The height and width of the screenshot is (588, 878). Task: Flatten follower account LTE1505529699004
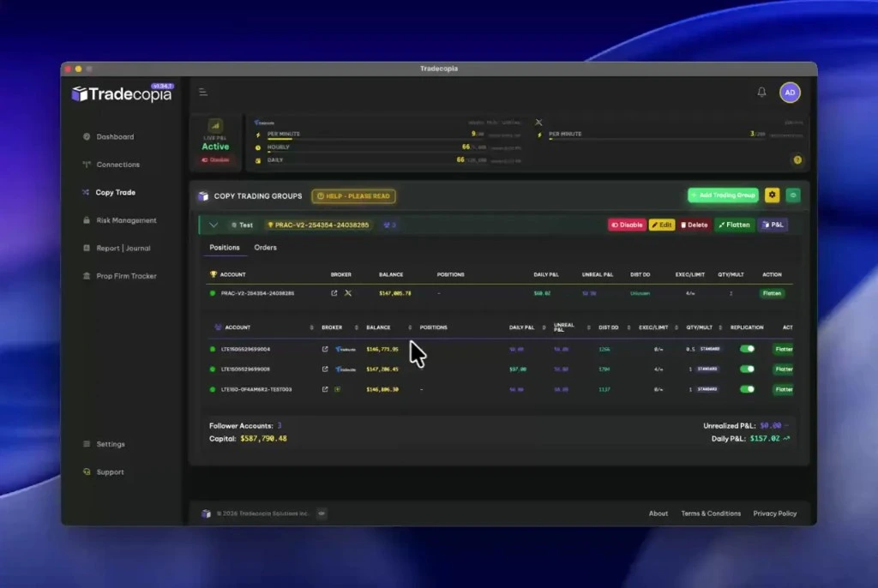click(x=783, y=349)
